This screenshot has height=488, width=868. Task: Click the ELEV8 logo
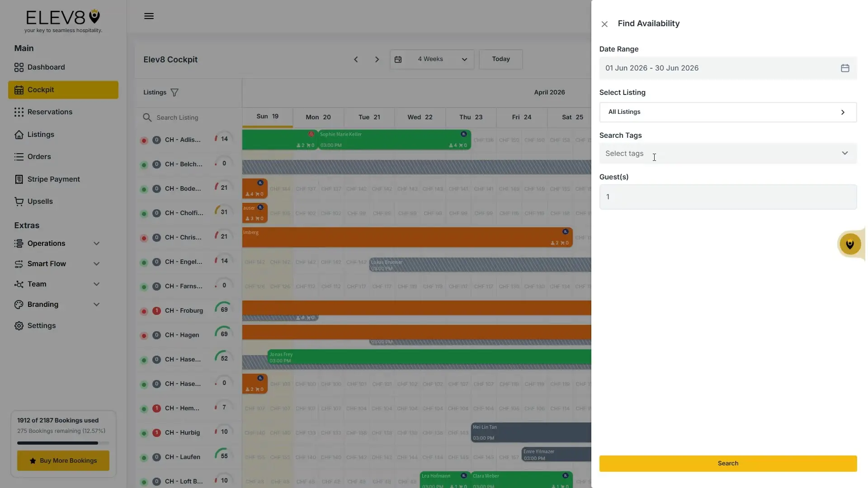click(63, 21)
